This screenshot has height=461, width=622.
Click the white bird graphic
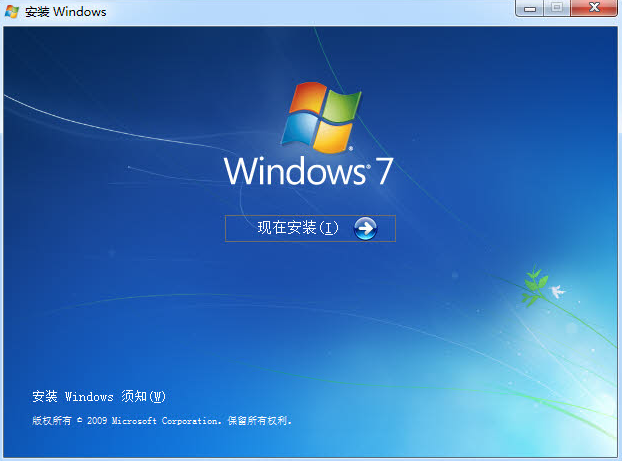557,292
